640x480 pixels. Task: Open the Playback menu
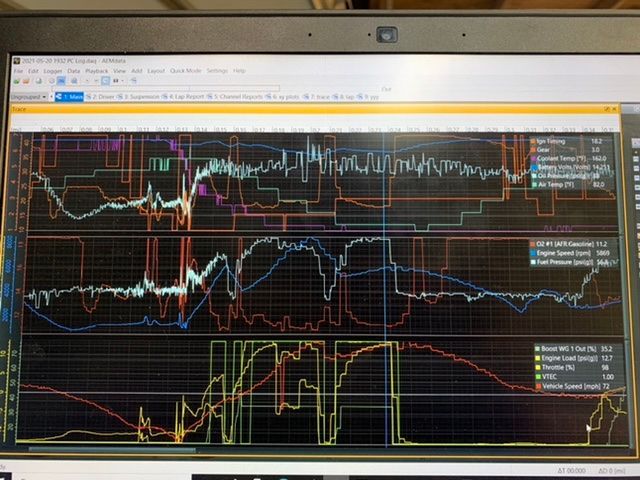click(x=96, y=71)
